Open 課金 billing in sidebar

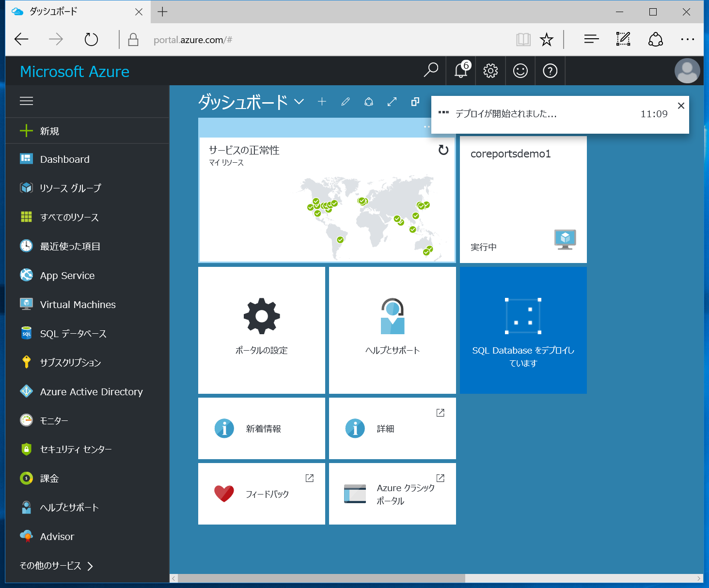[87, 479]
